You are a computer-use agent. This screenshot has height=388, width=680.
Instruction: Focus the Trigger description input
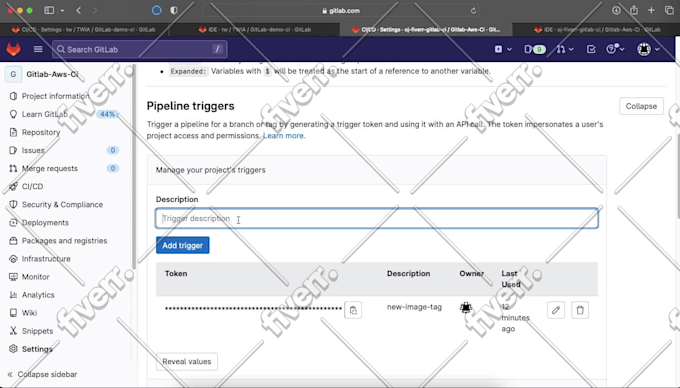[x=377, y=218]
